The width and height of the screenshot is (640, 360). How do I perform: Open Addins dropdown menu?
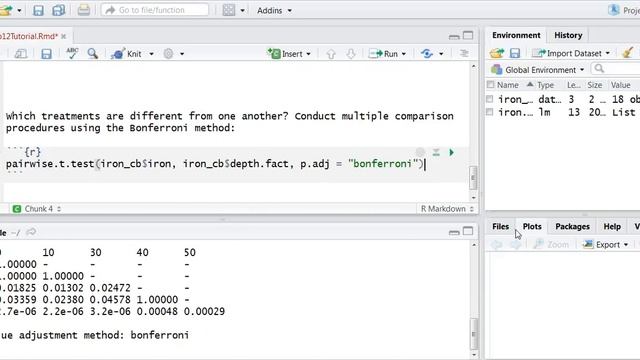274,10
